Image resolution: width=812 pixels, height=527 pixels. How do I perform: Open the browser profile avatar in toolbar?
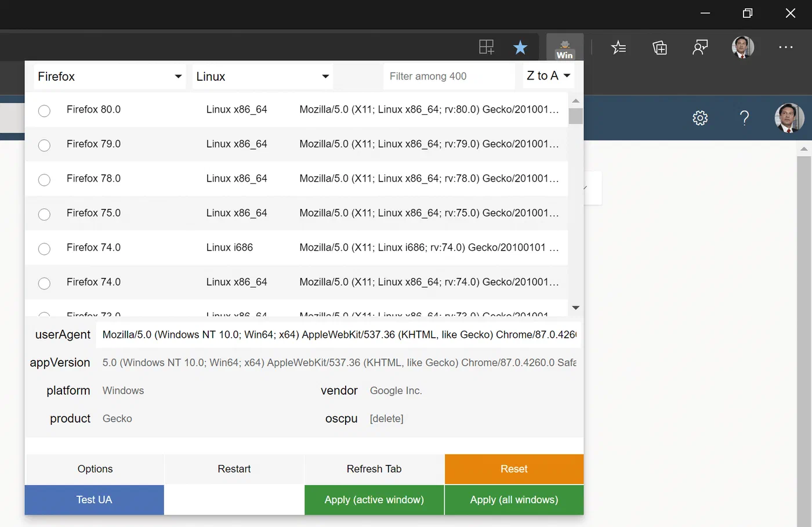click(x=743, y=47)
